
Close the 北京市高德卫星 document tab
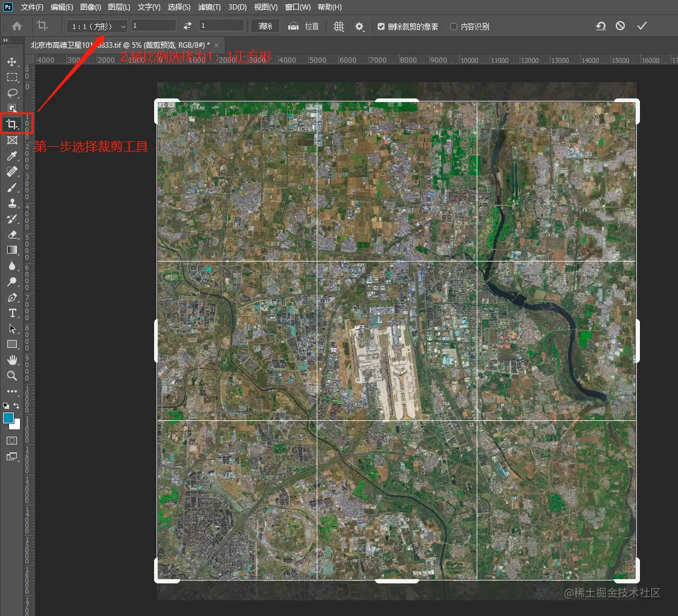(x=216, y=45)
